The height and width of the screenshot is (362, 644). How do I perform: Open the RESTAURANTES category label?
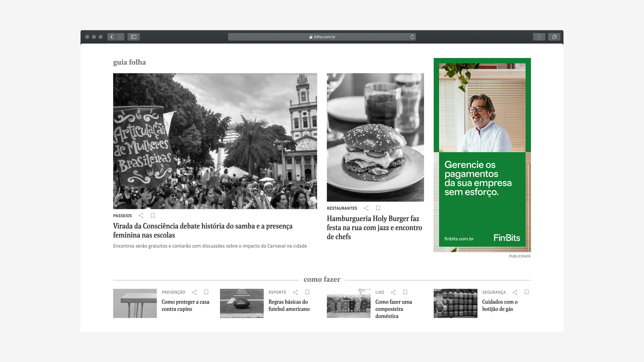pyautogui.click(x=342, y=208)
